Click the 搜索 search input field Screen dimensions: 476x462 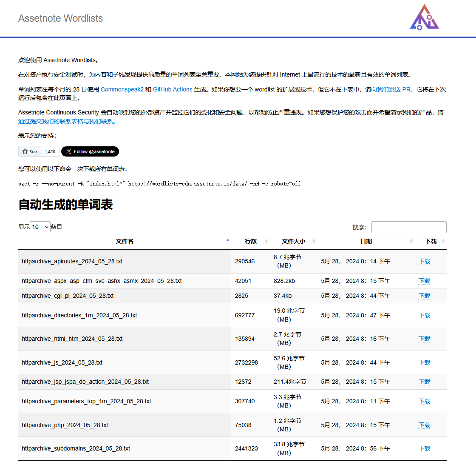[408, 227]
